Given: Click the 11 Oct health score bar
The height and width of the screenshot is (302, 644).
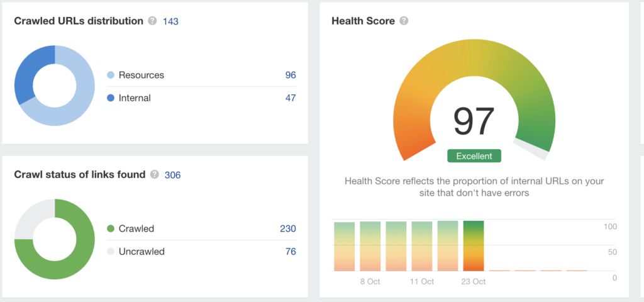Looking at the screenshot, I should pyautogui.click(x=422, y=245).
